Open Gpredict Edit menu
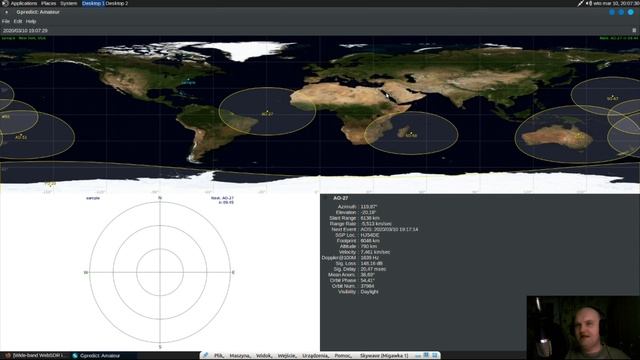This screenshot has width=640, height=360. (x=18, y=21)
